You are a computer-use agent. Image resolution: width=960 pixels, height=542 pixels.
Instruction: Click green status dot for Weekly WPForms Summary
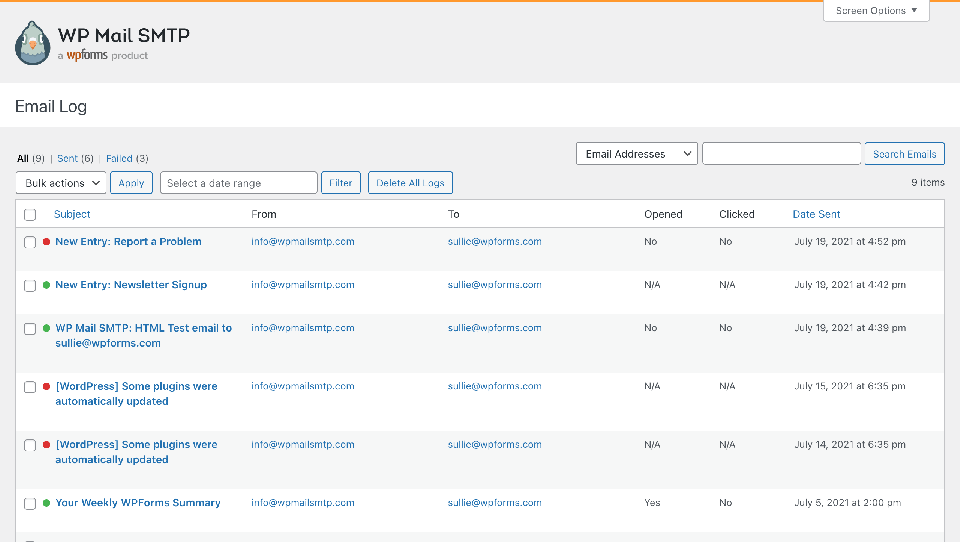coord(46,503)
